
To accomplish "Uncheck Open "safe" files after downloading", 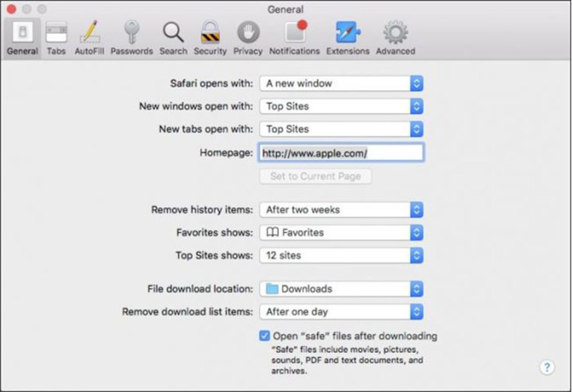I will [264, 336].
